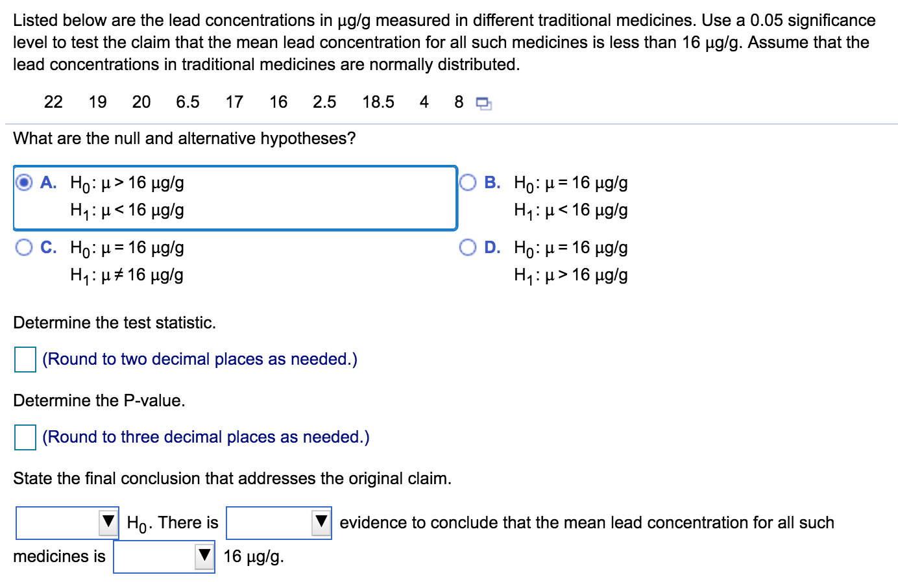Select hypothesis answer option B
Screen dimensions: 898x588
[468, 181]
